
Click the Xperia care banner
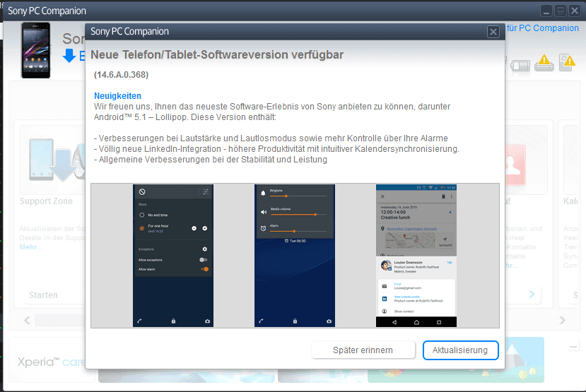(51, 362)
